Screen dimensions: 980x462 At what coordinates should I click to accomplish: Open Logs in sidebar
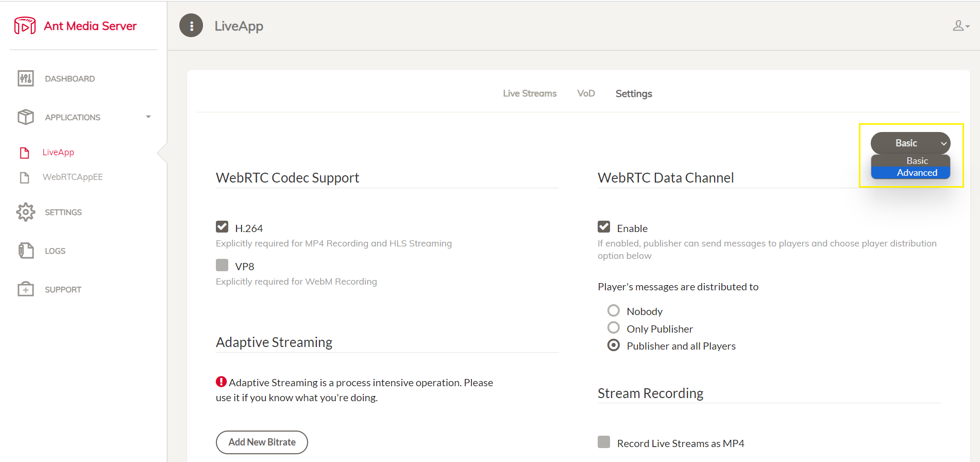(x=55, y=251)
